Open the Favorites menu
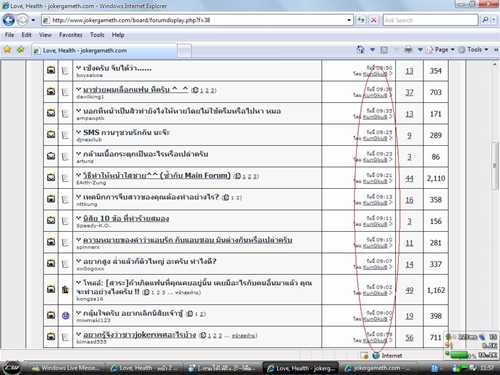Viewport: 500px width, 375px height. pos(70,35)
